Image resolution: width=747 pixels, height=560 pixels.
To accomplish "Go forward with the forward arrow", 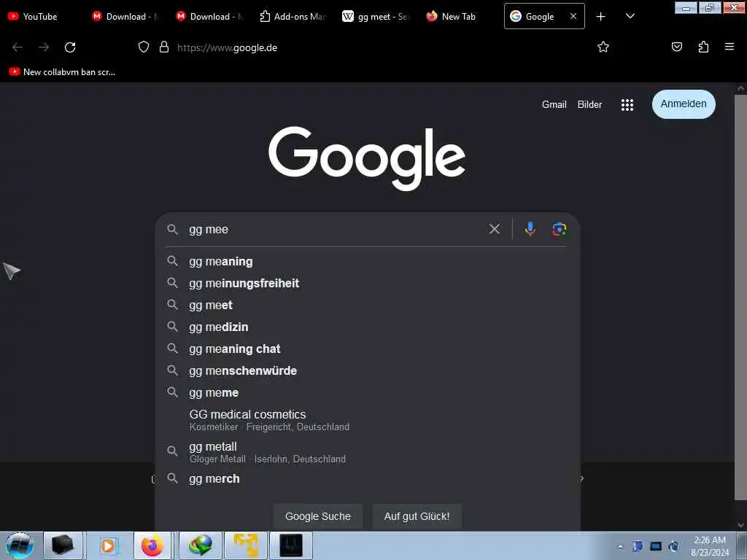I will click(44, 47).
